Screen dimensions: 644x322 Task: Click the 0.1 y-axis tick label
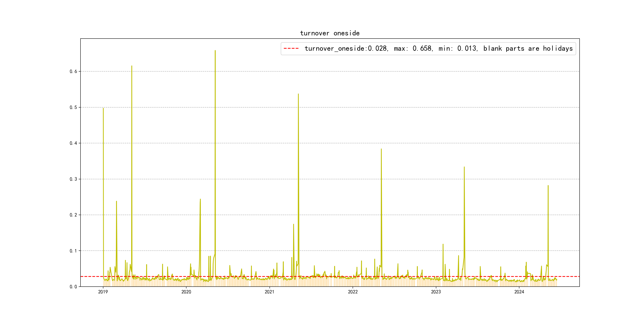(73, 251)
